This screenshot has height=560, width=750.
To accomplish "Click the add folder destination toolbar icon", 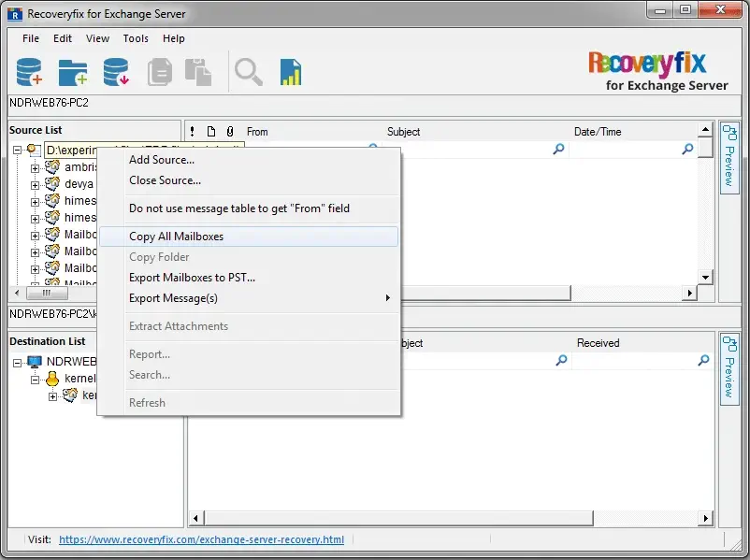I will coord(73,72).
